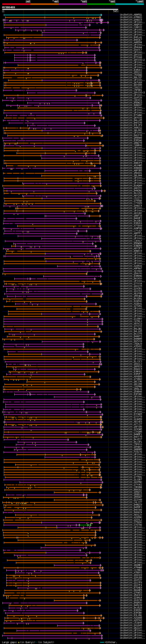Click the UniRef100_Q54VA4 label

pyautogui.click(x=131, y=47)
